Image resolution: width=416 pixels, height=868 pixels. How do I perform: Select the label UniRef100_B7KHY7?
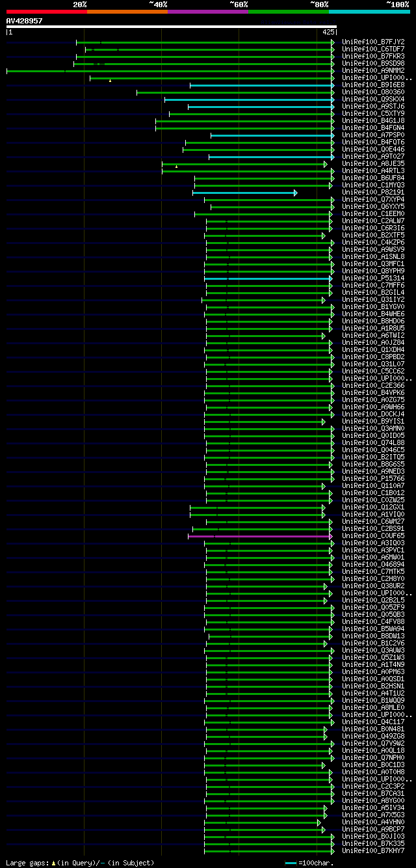(373, 851)
